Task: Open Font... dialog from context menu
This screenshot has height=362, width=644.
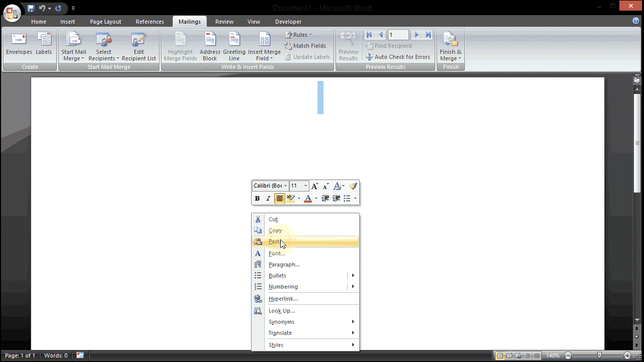Action: click(x=305, y=253)
